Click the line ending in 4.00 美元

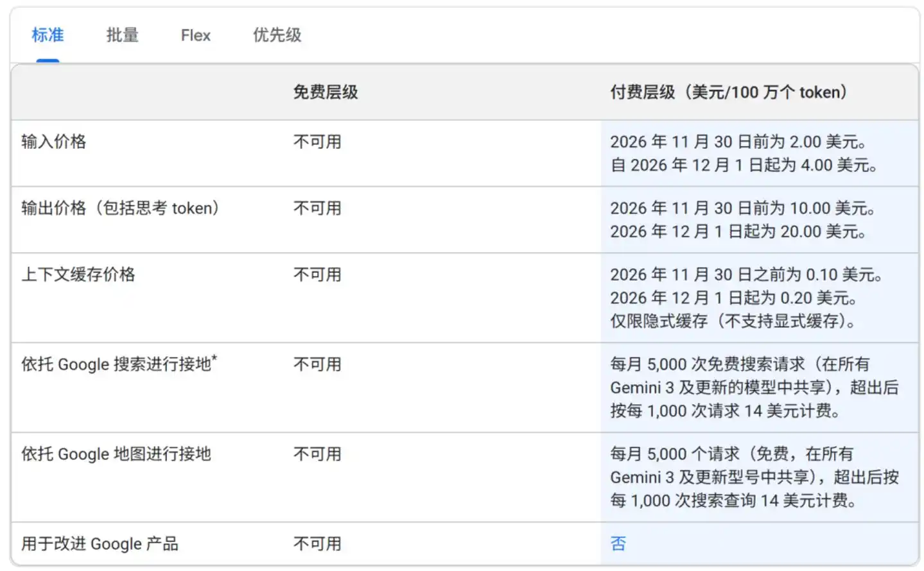(x=744, y=166)
